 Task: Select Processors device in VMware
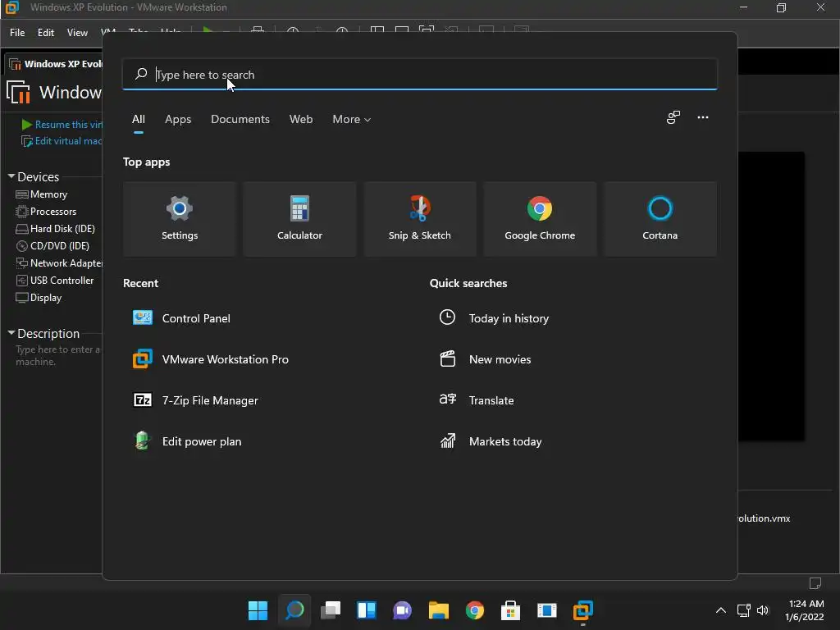click(46, 212)
